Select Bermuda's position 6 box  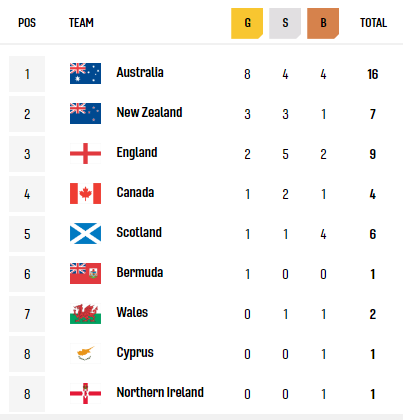pyautogui.click(x=27, y=274)
